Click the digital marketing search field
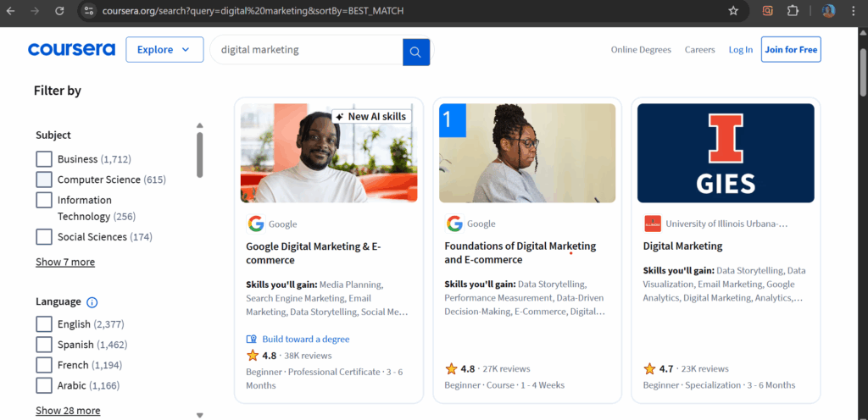This screenshot has height=420, width=868. (x=307, y=50)
